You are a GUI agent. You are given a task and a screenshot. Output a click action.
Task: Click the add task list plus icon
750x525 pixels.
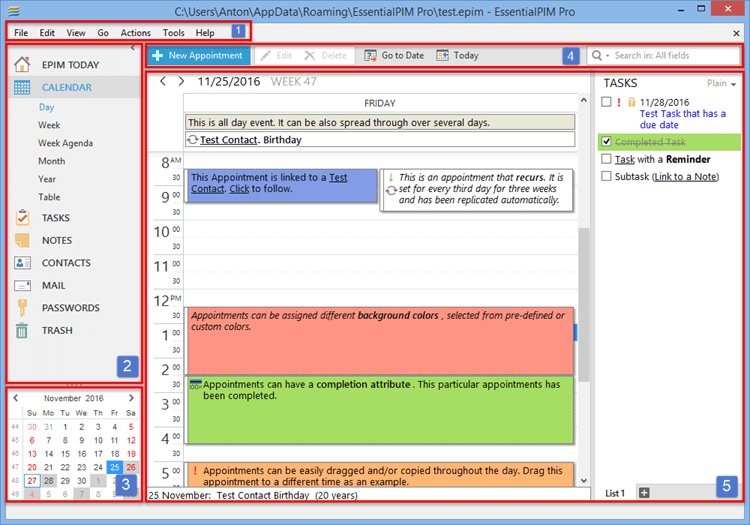pos(644,492)
